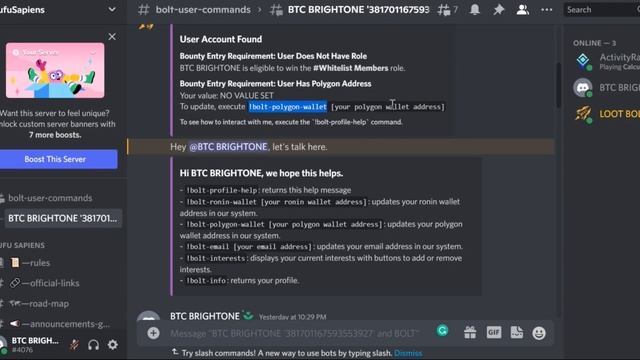Select the BTC BRIGHTONE '381701... thread in sidebar

click(x=63, y=218)
